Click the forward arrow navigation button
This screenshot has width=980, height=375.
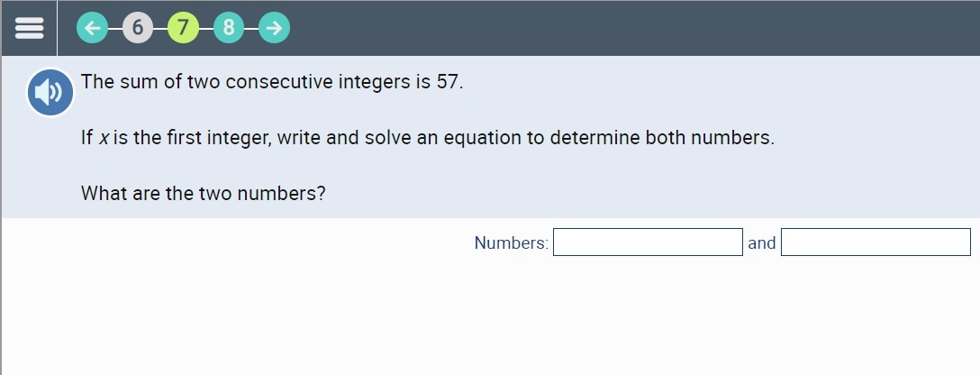coord(275,28)
